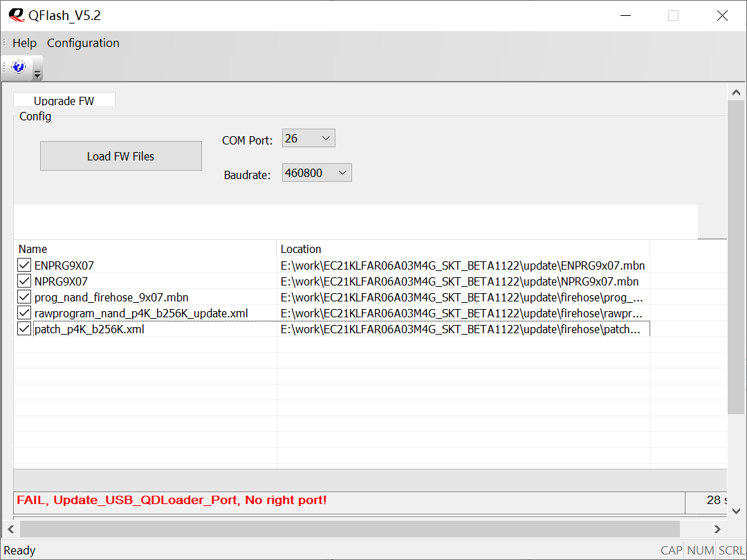The width and height of the screenshot is (747, 560).
Task: Minimize the QFlash window
Action: [625, 16]
